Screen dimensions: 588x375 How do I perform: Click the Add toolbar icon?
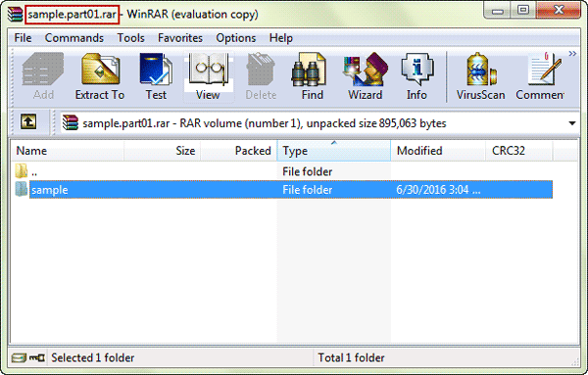pos(43,76)
